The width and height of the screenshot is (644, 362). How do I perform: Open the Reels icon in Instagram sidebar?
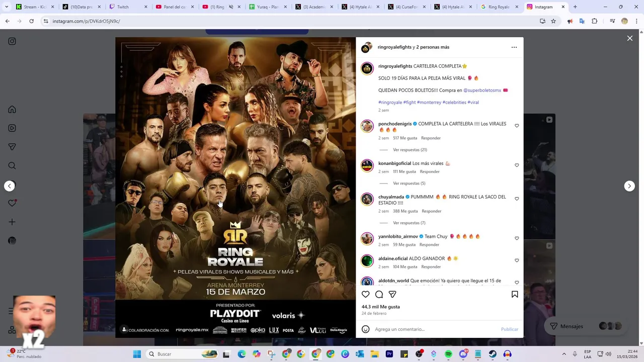coord(12,128)
